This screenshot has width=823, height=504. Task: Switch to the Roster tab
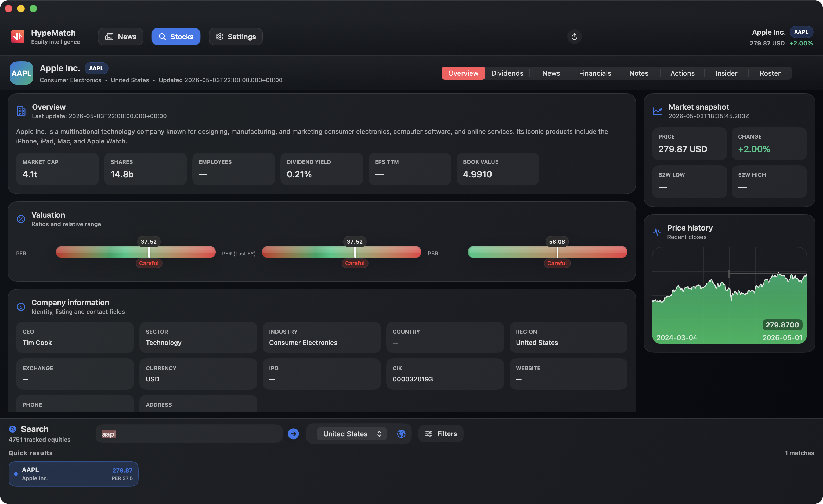770,73
